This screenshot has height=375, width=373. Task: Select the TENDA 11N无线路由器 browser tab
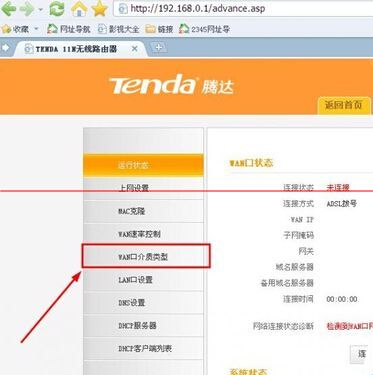click(80, 49)
